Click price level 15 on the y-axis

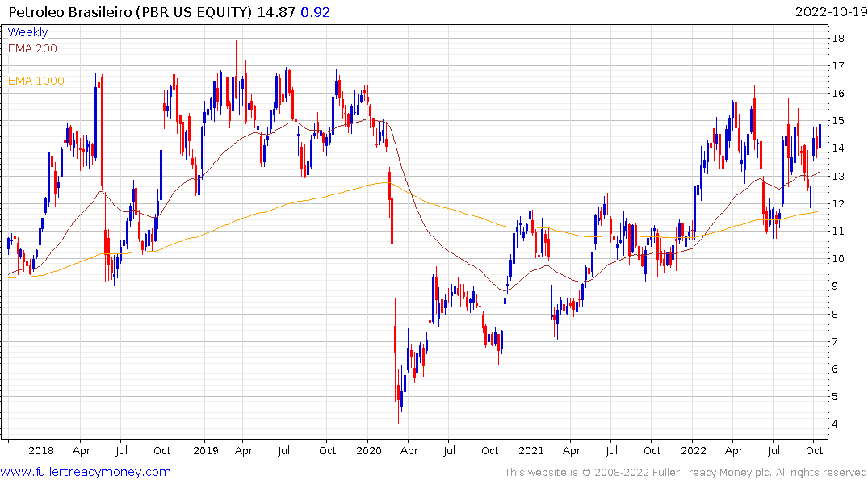point(838,120)
